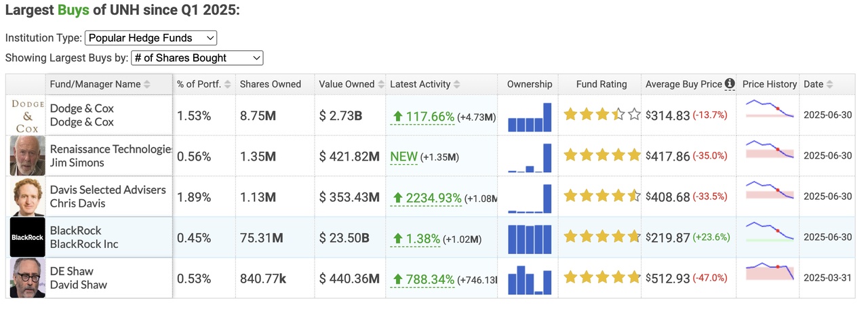
Task: Click the 1.38% activity link
Action: (416, 239)
